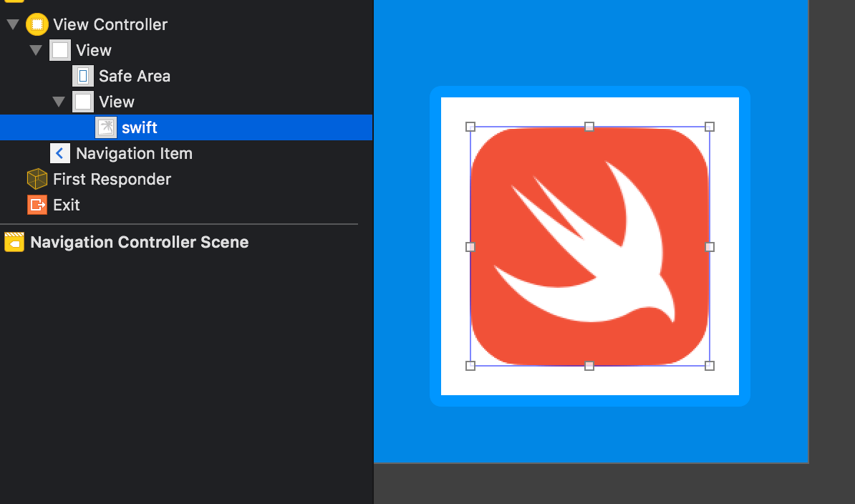Click the top-right resize handle of the image
This screenshot has height=504, width=855.
point(710,127)
